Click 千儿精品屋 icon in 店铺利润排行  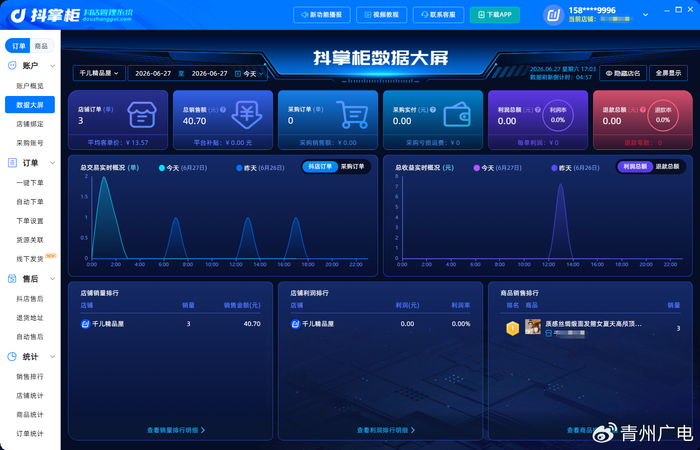pyautogui.click(x=295, y=324)
